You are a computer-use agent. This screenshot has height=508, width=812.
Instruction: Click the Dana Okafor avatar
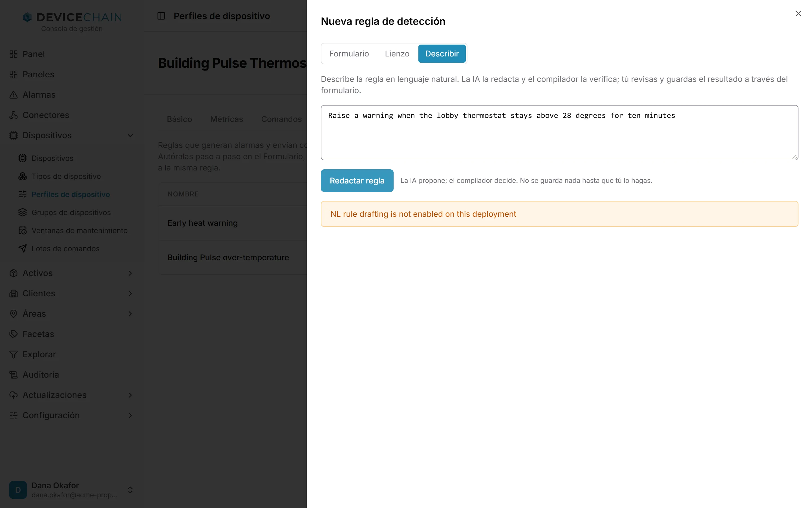pos(18,490)
